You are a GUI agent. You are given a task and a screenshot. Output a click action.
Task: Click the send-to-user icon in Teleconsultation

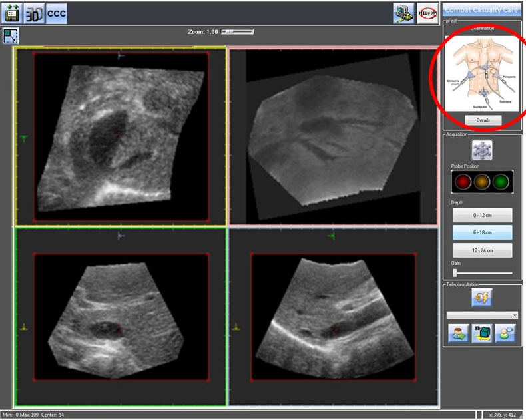pyautogui.click(x=458, y=333)
